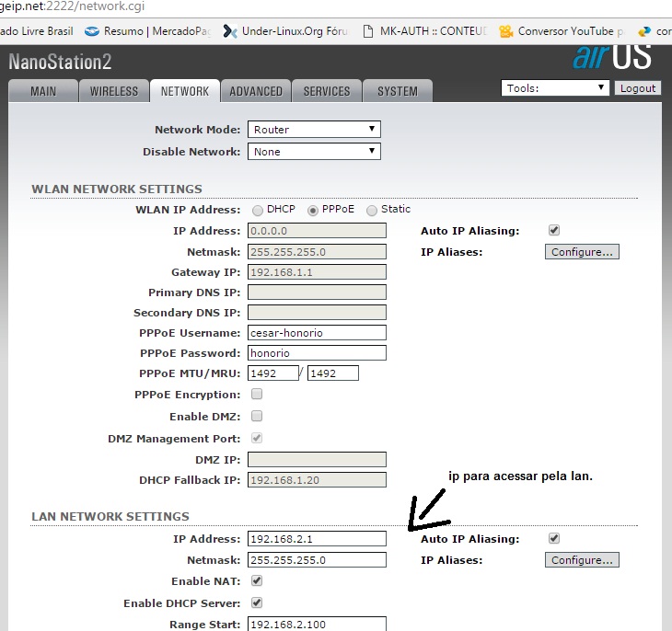Click Configure for LAN IP Aliases
Screen dimensions: 672x631
582,560
